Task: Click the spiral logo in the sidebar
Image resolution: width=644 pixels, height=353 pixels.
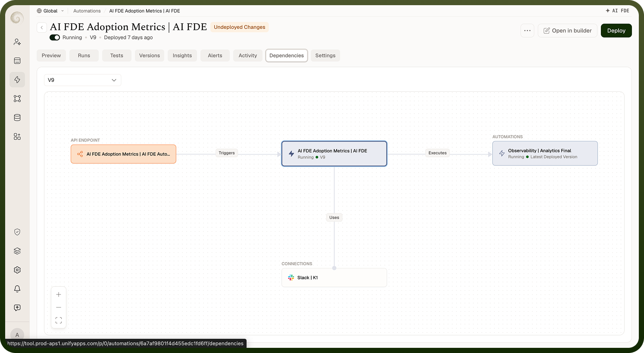Action: [17, 18]
